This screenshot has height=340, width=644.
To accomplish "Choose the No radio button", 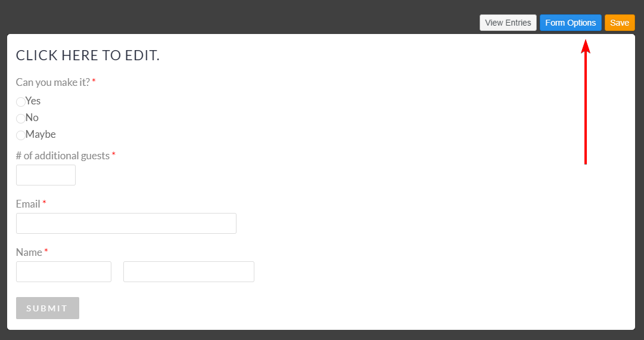I will (21, 119).
